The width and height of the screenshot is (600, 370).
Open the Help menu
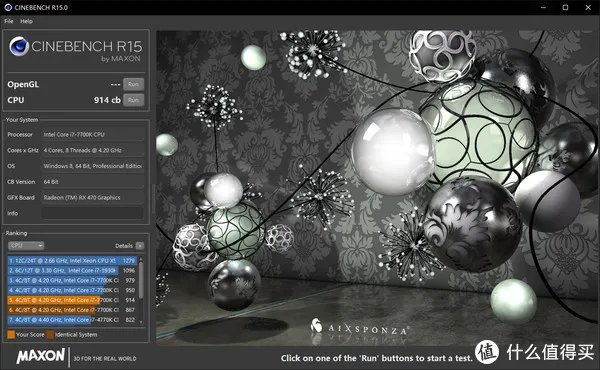coord(26,21)
